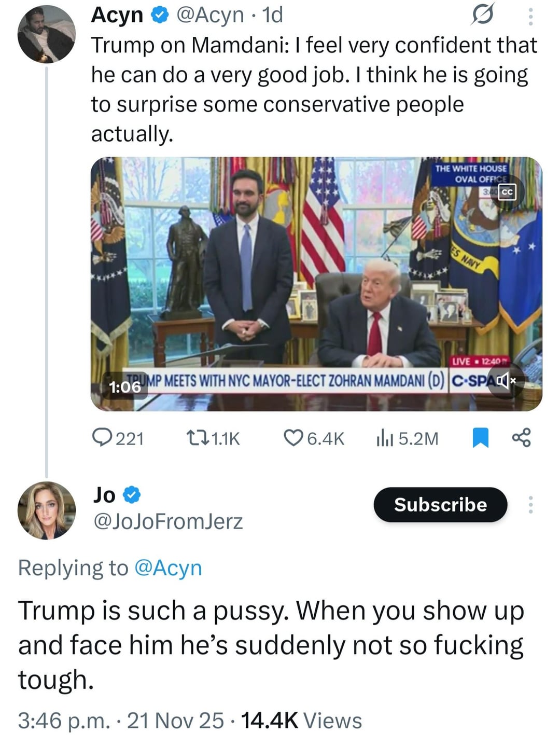Toggle closed captions CC on video
Viewport: 560px width, 747px height.
coord(507,192)
